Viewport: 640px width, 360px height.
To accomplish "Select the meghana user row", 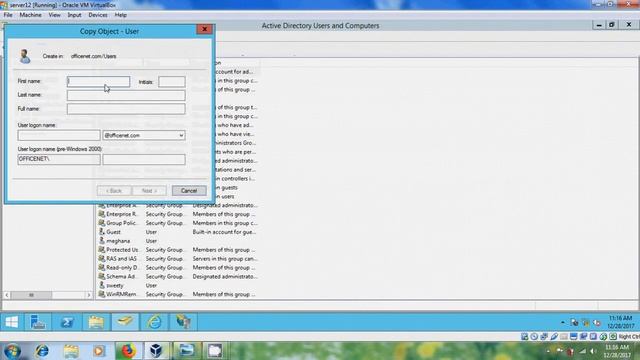I will (x=178, y=241).
